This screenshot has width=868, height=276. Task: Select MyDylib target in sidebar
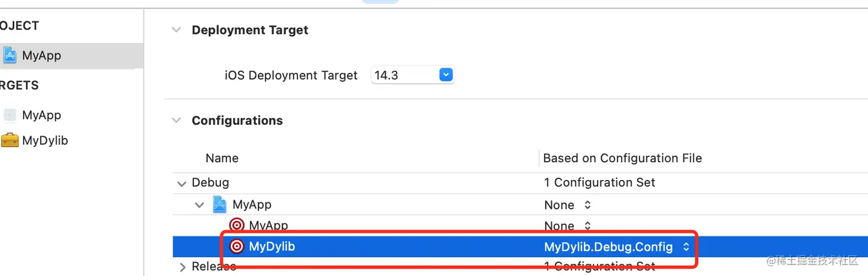pyautogui.click(x=45, y=140)
